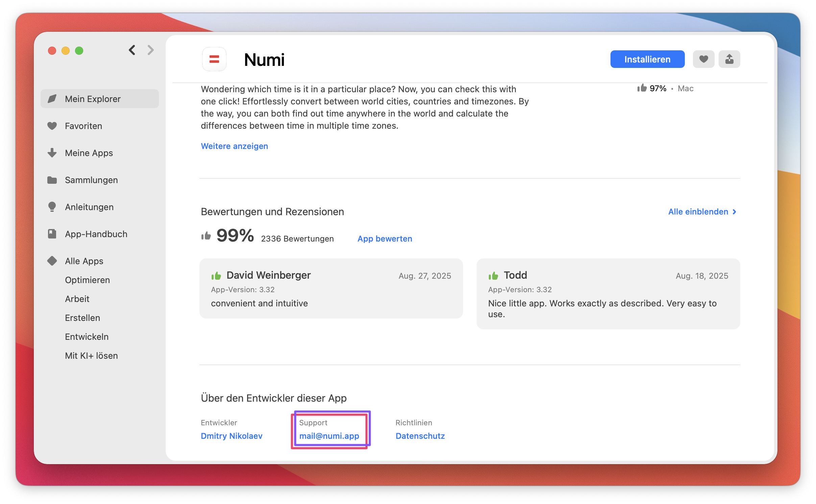Click the 2336 Bewertungen count
The width and height of the screenshot is (816, 504).
coord(297,238)
